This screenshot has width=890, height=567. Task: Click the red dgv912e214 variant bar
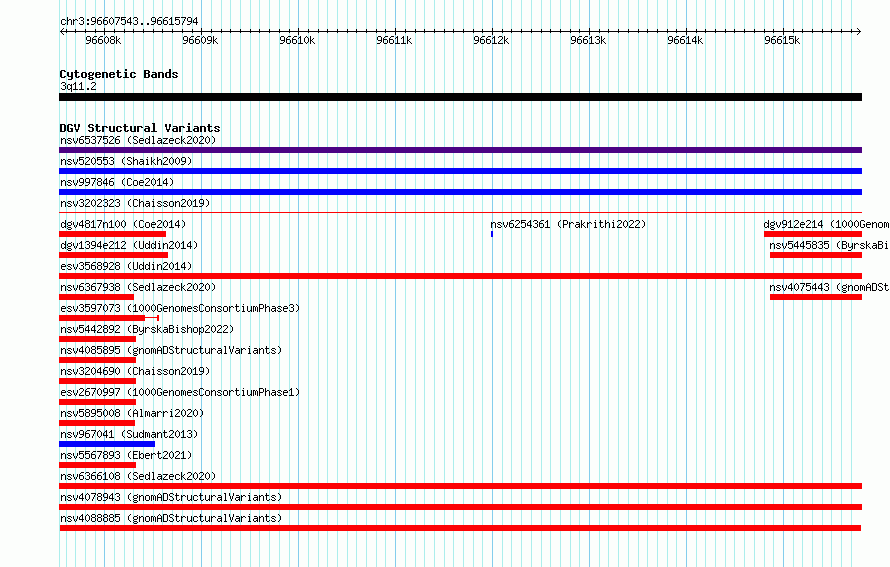coord(813,234)
